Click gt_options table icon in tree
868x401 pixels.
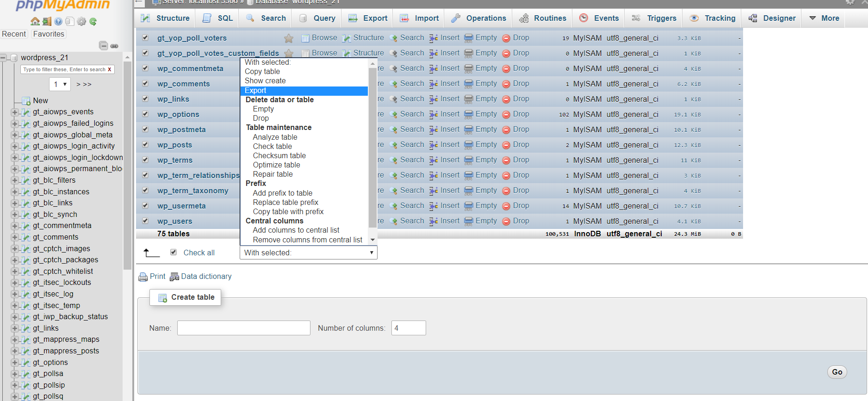(26, 363)
